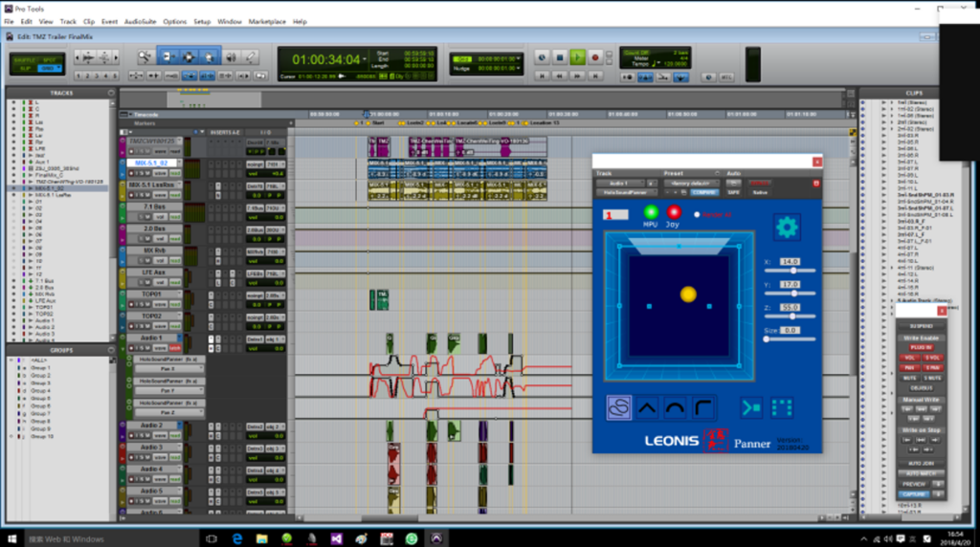This screenshot has width=980, height=547.
Task: Click the Rewind transport button
Action: point(560,77)
